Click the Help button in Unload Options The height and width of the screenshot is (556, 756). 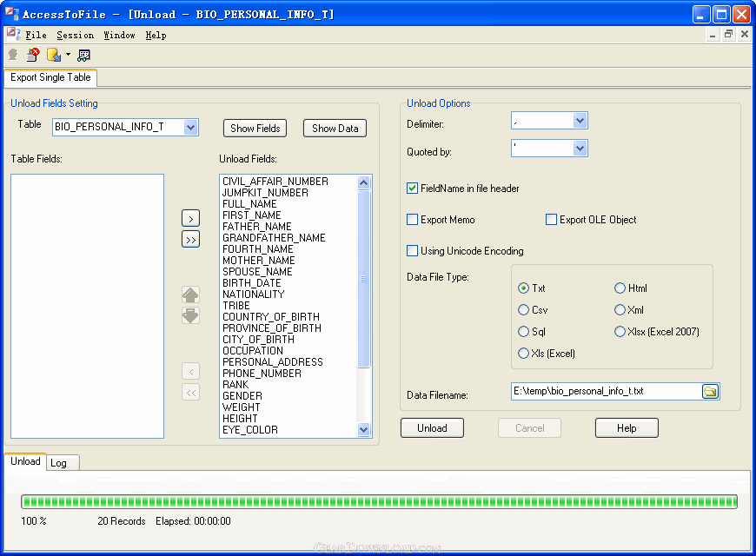[627, 428]
